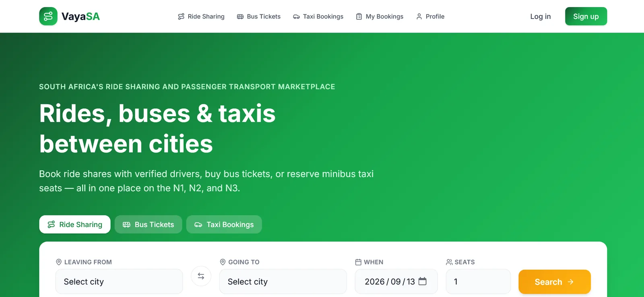Click the VayaSA green logo icon
Image resolution: width=644 pixels, height=297 pixels.
(x=48, y=16)
